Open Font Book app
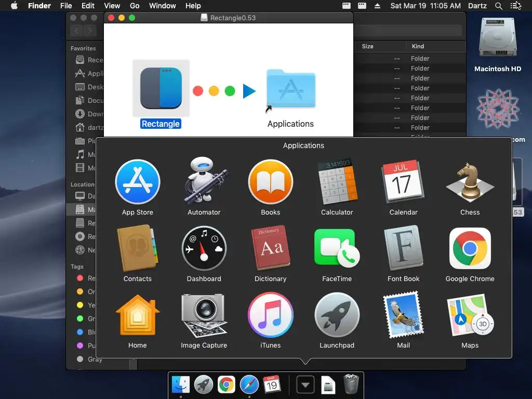 click(x=403, y=248)
